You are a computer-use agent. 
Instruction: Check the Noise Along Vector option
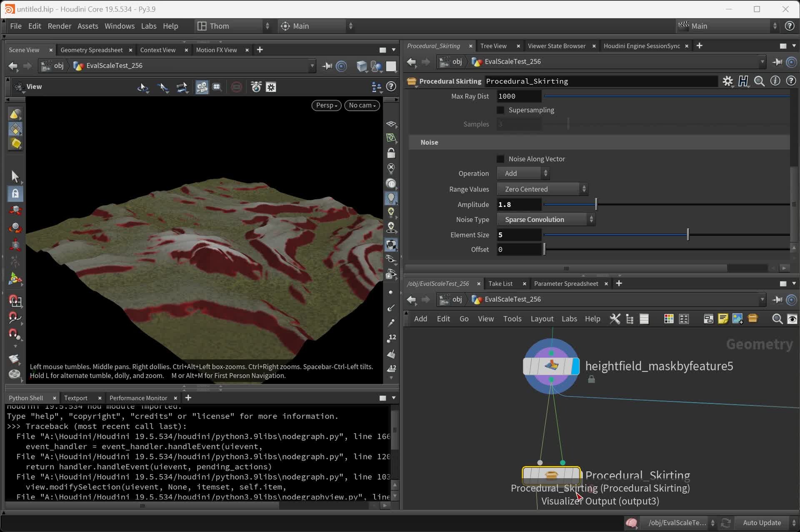tap(500, 159)
